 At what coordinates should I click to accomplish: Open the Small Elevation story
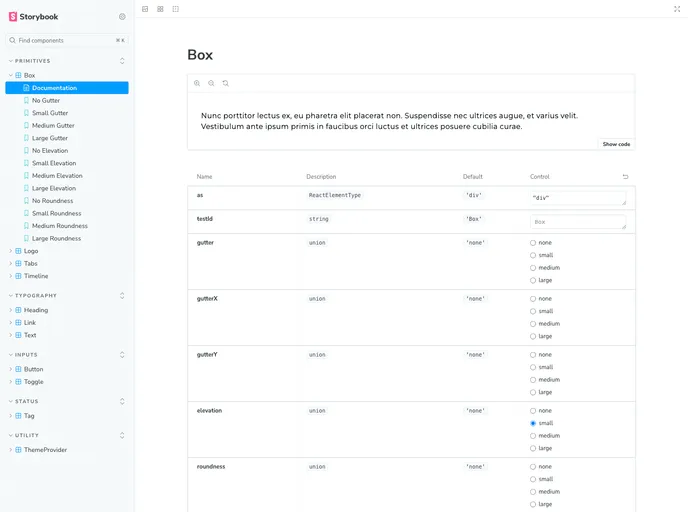pos(53,163)
